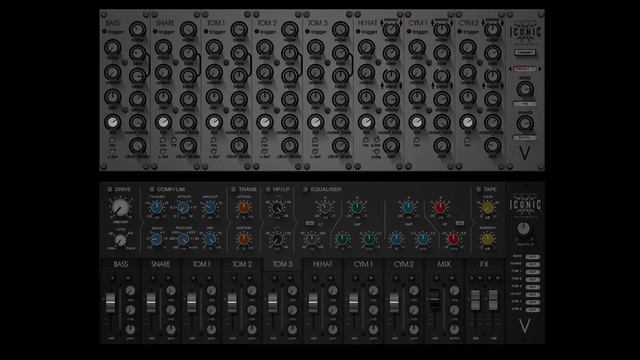Click the EQ low-frequency shape button
The image size is (640, 360).
point(310,223)
